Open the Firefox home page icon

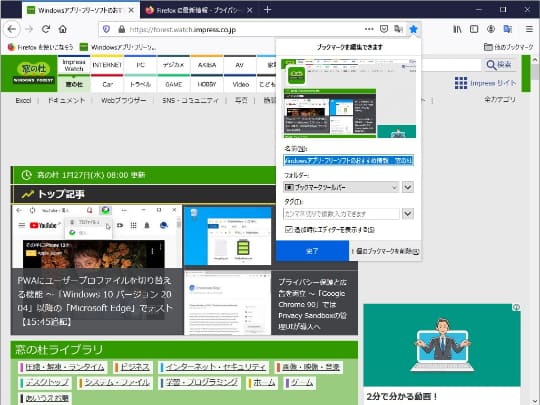pos(63,29)
